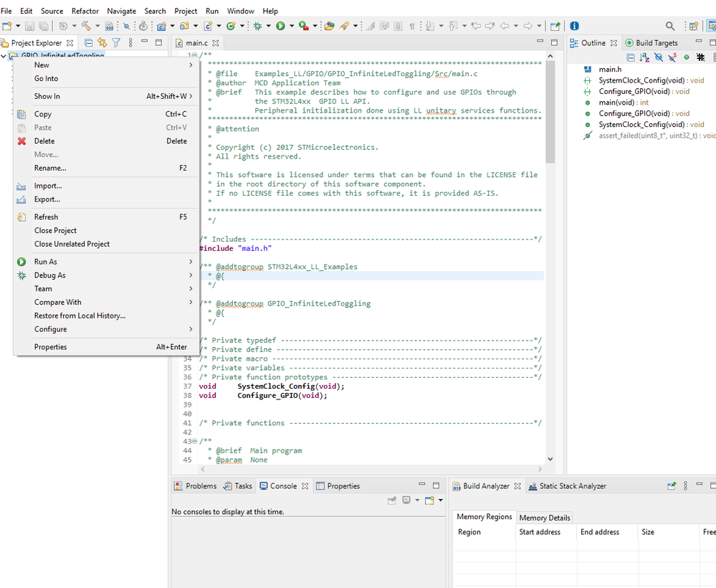Image resolution: width=716 pixels, height=588 pixels.
Task: Collapse all in Project Explorer
Action: [89, 43]
